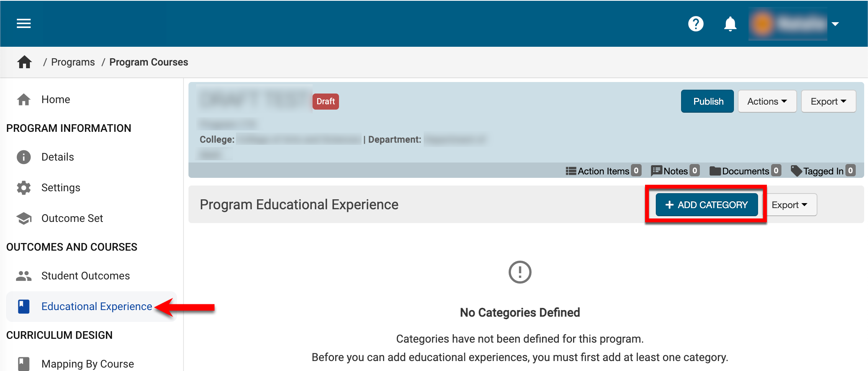The image size is (868, 371).
Task: Open the Export dropdown beside Actions
Action: coord(828,102)
